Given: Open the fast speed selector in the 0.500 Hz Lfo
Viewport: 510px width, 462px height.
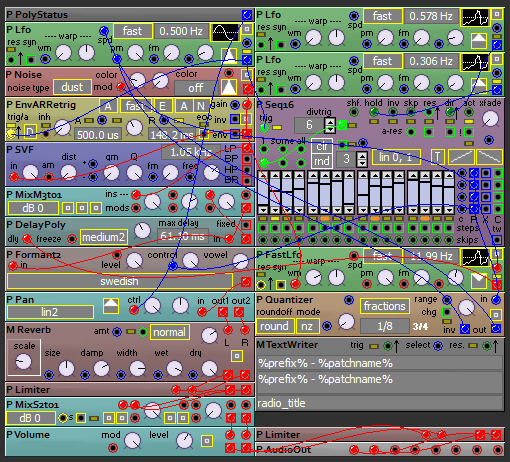Looking at the screenshot, I should [x=133, y=31].
